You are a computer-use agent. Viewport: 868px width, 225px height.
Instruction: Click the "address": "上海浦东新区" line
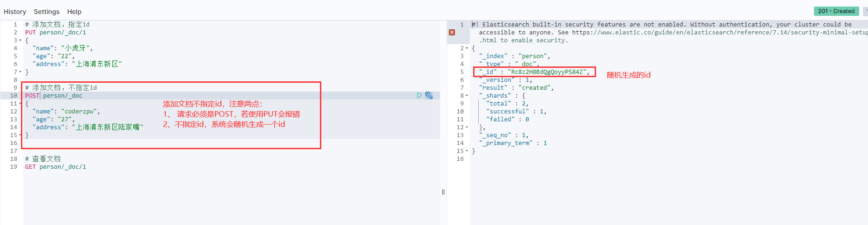(x=77, y=64)
